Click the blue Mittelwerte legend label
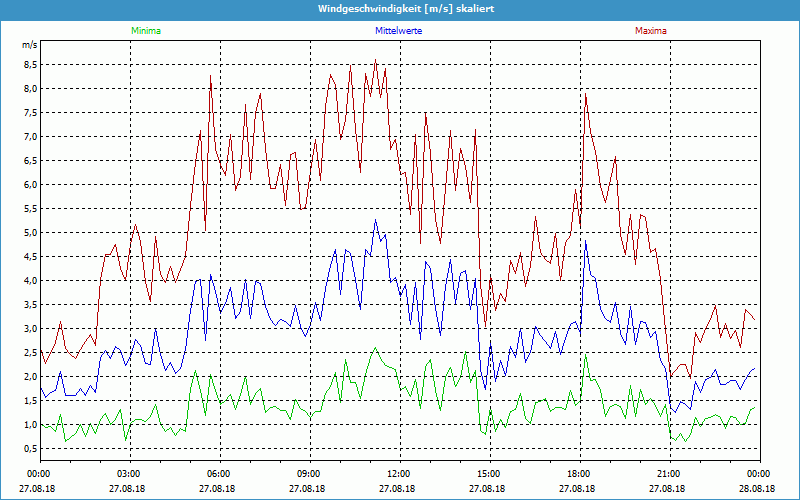 coord(398,31)
